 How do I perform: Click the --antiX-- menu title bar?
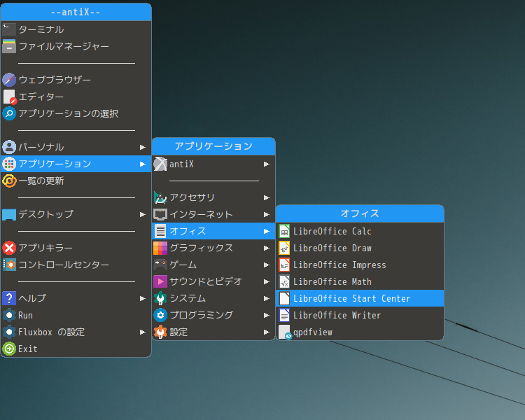point(76,12)
